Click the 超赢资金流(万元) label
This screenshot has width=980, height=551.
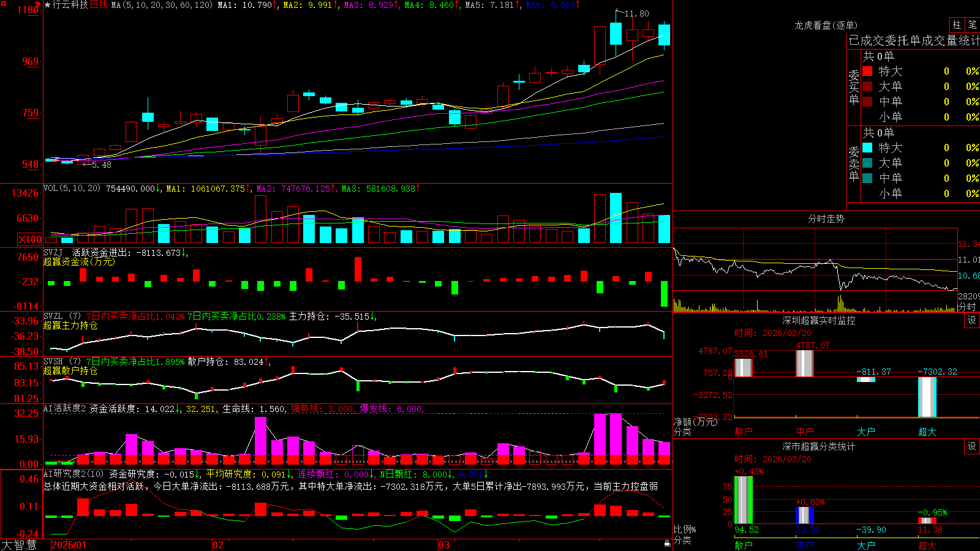[79, 261]
